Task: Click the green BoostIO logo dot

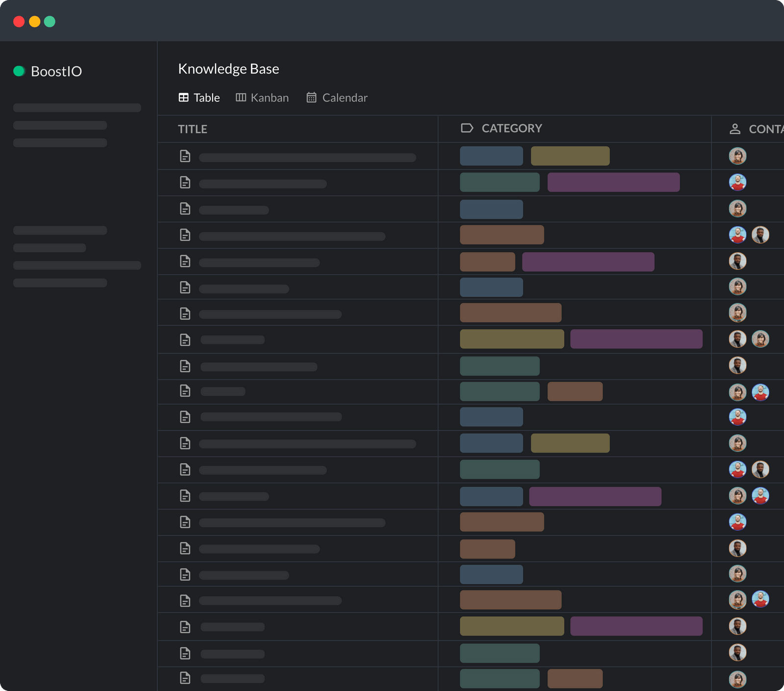Action: pos(19,71)
